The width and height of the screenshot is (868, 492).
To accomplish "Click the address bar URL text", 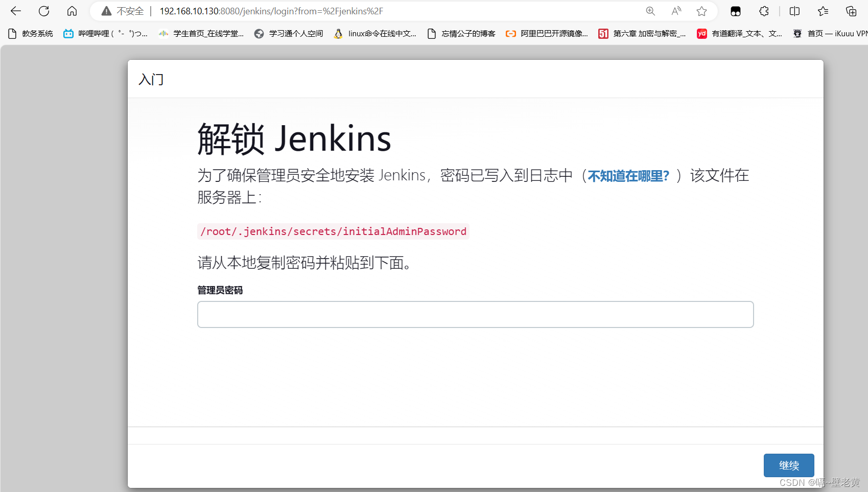I will click(271, 11).
